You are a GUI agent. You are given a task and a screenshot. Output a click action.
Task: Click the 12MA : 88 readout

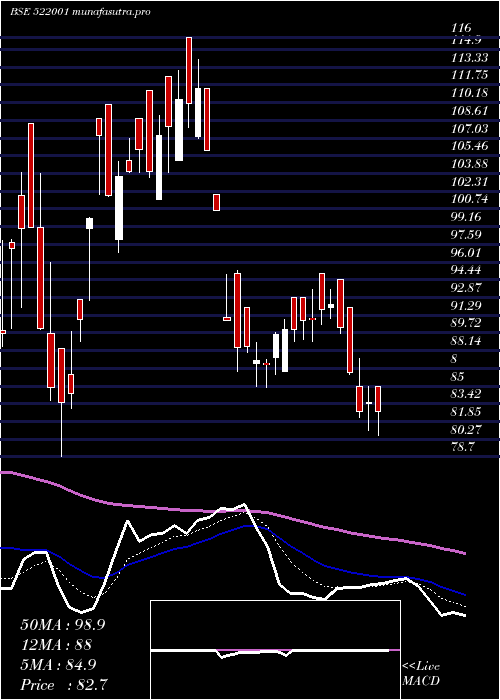pyautogui.click(x=56, y=645)
